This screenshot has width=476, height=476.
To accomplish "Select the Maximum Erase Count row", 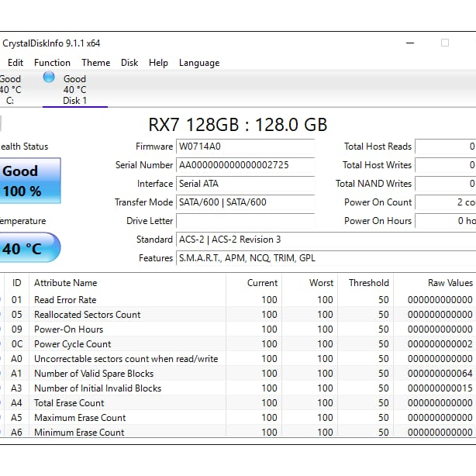I will pos(238,418).
